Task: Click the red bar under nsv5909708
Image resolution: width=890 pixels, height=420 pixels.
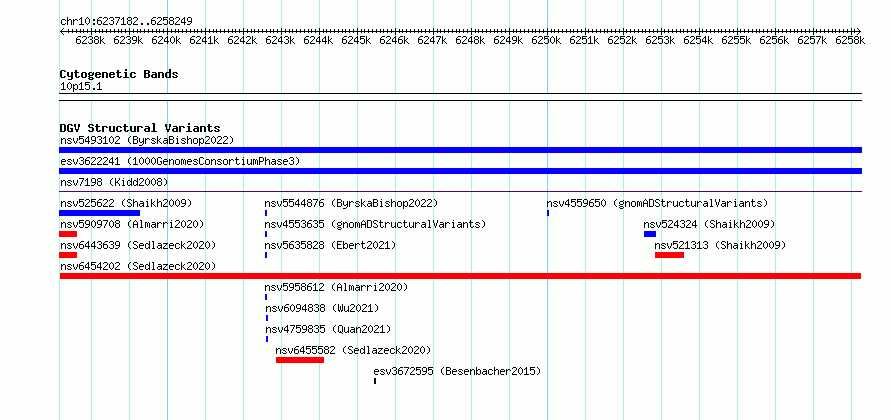Action: coord(68,234)
